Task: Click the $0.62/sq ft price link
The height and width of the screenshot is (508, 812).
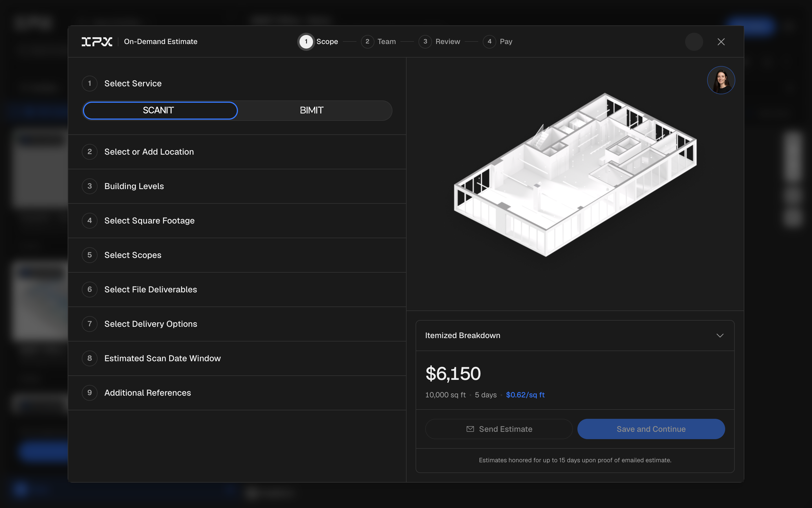Action: pyautogui.click(x=525, y=395)
